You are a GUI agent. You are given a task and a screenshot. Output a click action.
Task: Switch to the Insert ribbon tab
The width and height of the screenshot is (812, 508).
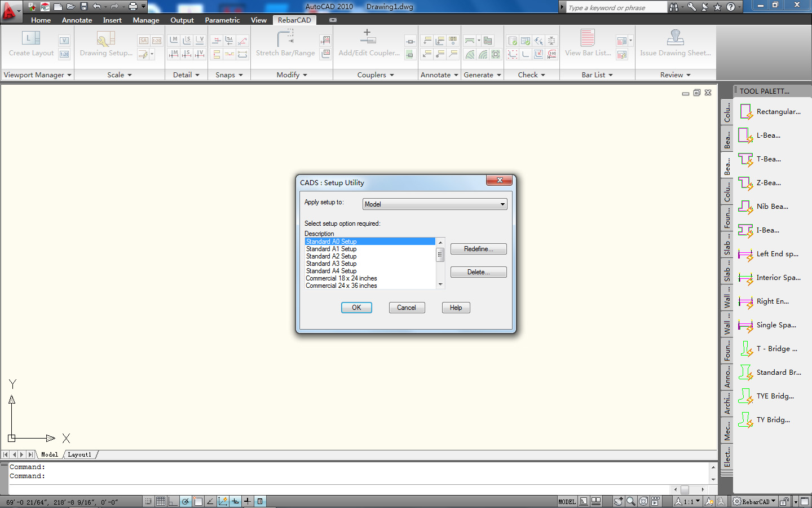(x=112, y=20)
